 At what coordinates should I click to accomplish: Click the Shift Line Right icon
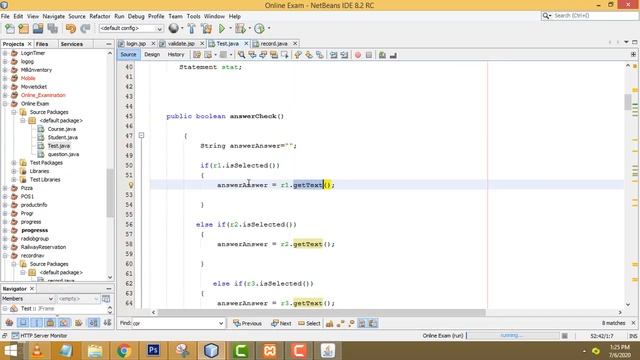(x=344, y=55)
